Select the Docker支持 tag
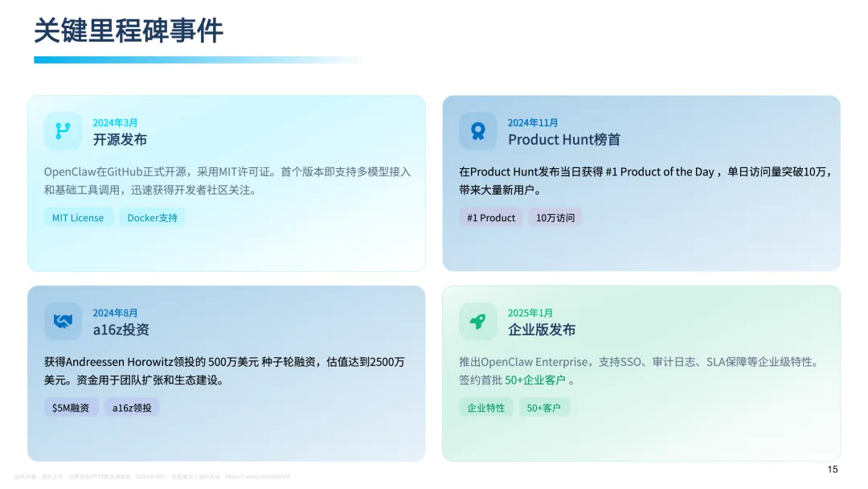Image resolution: width=868 pixels, height=489 pixels. 152,218
